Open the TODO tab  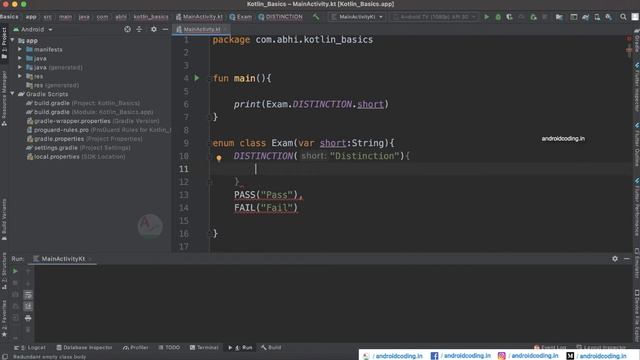point(169,348)
